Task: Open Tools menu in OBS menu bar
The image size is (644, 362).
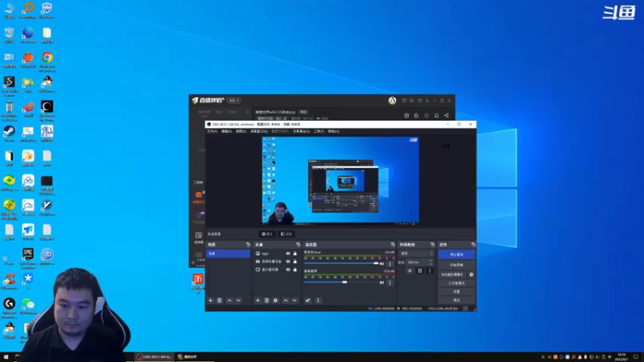Action: (319, 131)
